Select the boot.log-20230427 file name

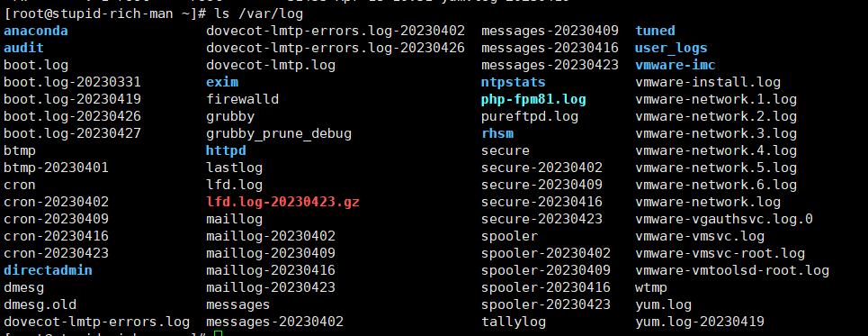pyautogui.click(x=73, y=133)
